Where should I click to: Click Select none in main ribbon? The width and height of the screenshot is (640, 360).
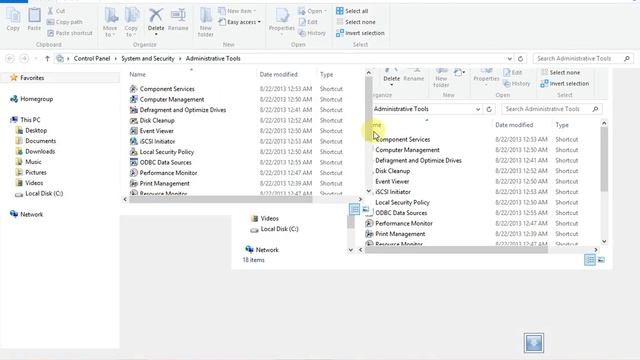tap(356, 22)
